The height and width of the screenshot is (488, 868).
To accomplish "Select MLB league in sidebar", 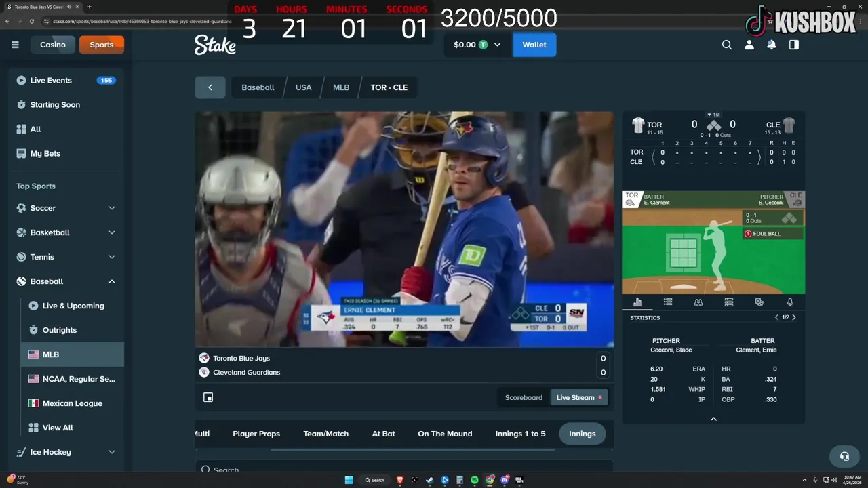I will click(x=73, y=354).
